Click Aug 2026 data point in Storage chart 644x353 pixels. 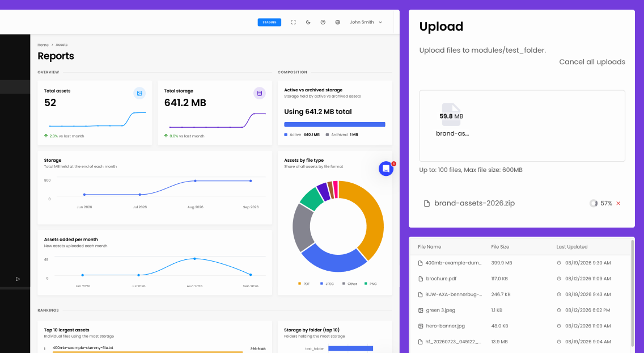(195, 181)
